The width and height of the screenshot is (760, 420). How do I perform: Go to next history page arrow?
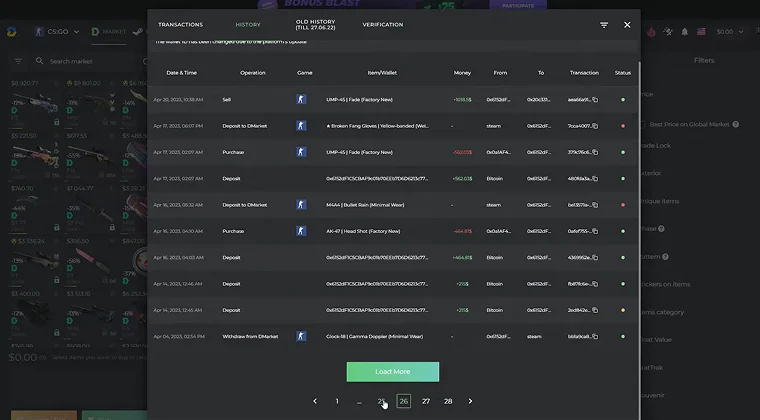point(470,401)
